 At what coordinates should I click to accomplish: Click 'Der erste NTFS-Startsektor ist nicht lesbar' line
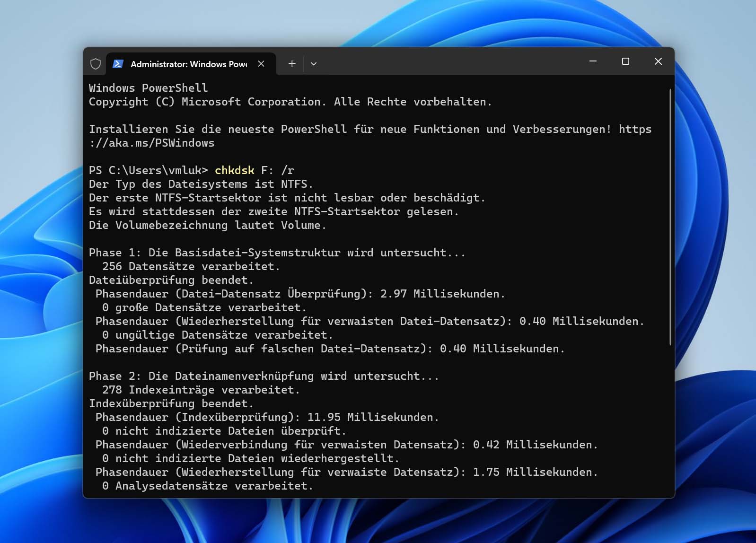(287, 198)
